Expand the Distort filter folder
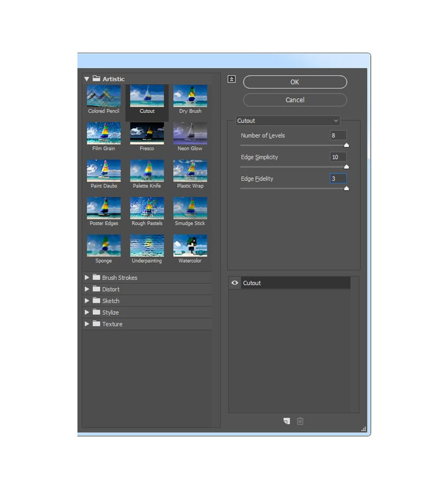Screen dimensions: 448x489 (x=87, y=289)
